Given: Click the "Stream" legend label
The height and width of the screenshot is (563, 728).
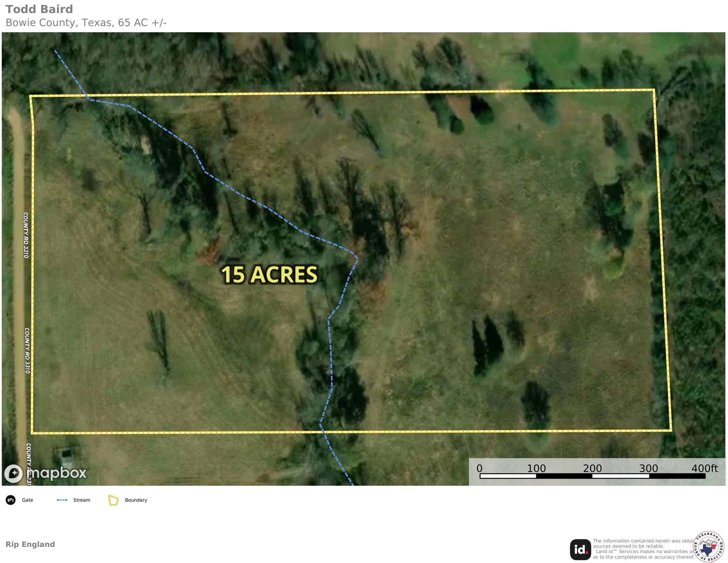Looking at the screenshot, I should pyautogui.click(x=82, y=500).
